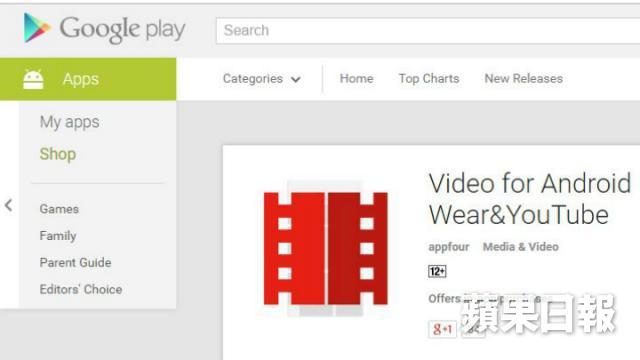Expand the Categories dropdown
Viewport: 640px width, 360px height.
[262, 79]
